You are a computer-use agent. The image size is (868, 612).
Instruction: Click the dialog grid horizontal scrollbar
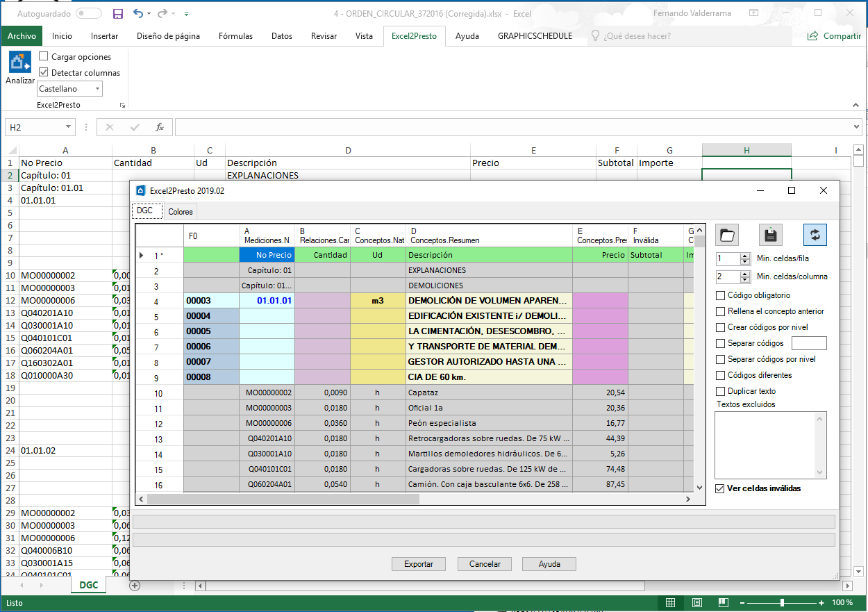pyautogui.click(x=415, y=499)
